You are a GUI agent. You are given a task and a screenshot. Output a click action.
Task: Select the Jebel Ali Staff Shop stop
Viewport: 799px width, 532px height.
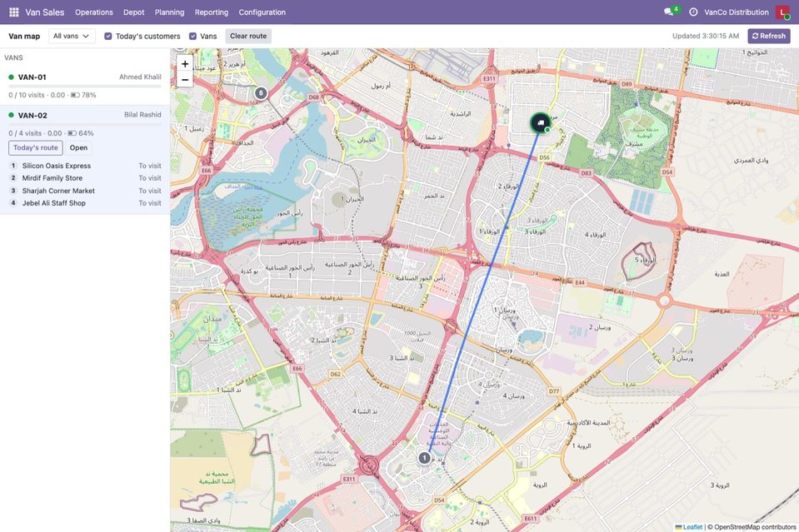click(x=85, y=203)
